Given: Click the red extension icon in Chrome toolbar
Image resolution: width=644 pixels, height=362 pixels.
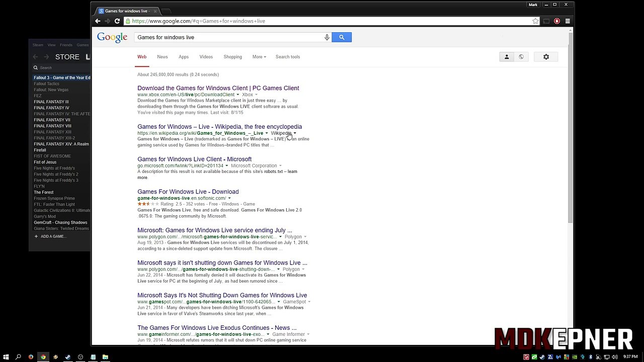Looking at the screenshot, I should 557,21.
